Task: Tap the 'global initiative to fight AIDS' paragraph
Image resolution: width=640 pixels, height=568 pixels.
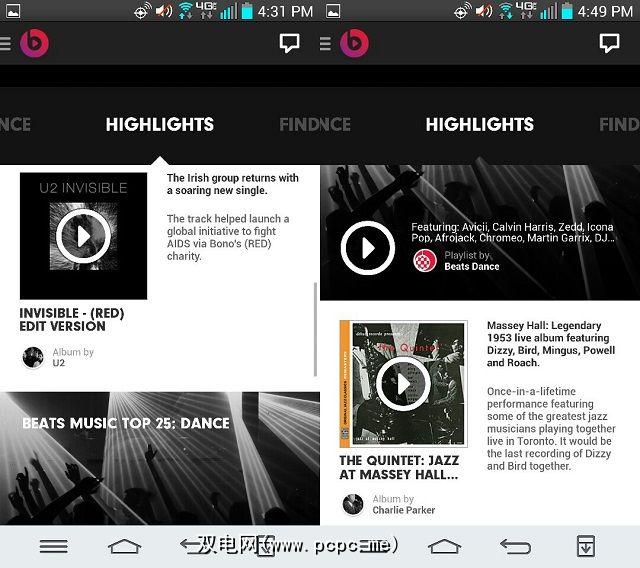Action: 228,237
